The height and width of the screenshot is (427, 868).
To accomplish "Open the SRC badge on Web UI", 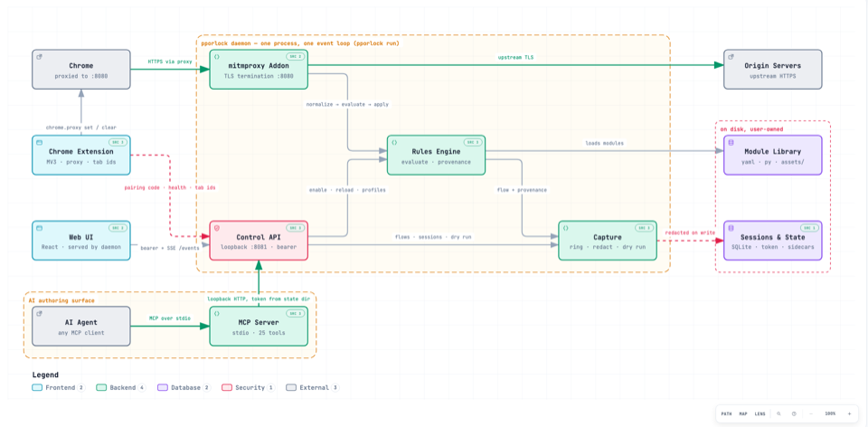I will point(117,228).
